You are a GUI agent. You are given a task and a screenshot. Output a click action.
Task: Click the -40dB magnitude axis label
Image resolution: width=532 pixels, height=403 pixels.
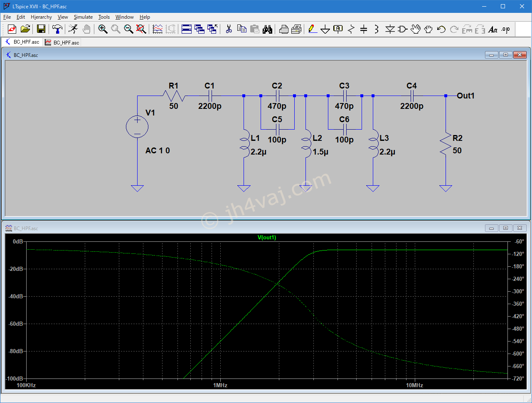(16, 296)
